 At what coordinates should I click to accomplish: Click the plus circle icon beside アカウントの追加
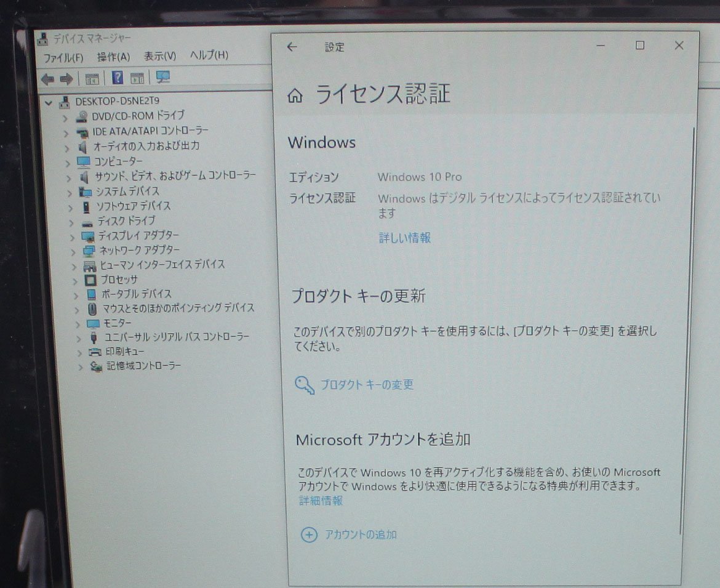(x=309, y=534)
